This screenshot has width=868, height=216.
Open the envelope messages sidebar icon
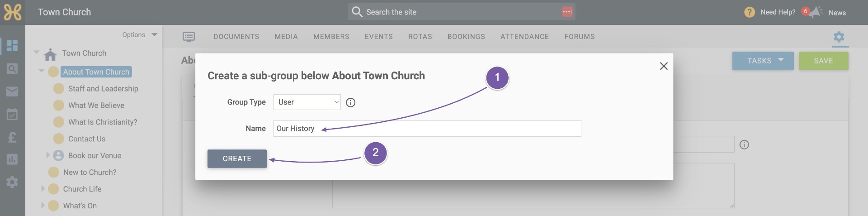(12, 91)
